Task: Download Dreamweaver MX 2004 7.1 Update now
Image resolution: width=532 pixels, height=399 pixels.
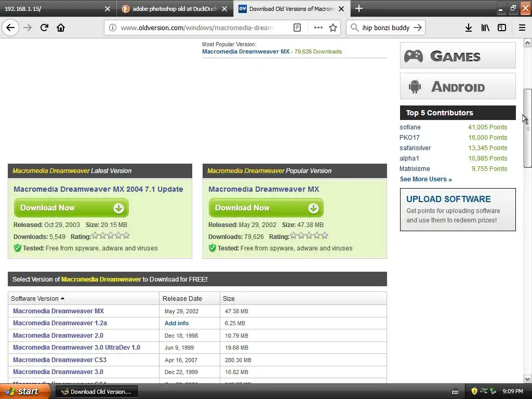Action: [71, 208]
